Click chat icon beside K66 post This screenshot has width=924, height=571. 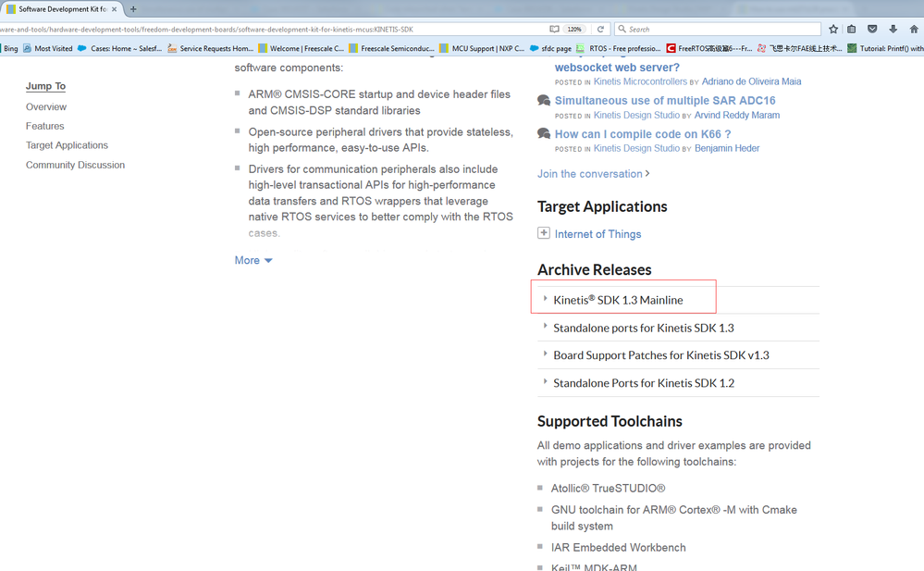(x=544, y=134)
